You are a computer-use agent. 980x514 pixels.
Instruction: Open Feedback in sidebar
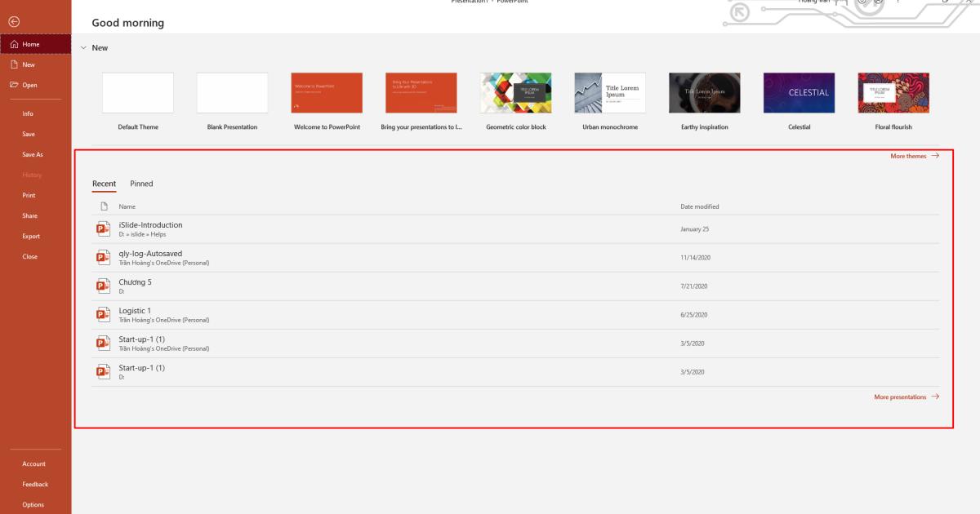click(x=36, y=484)
